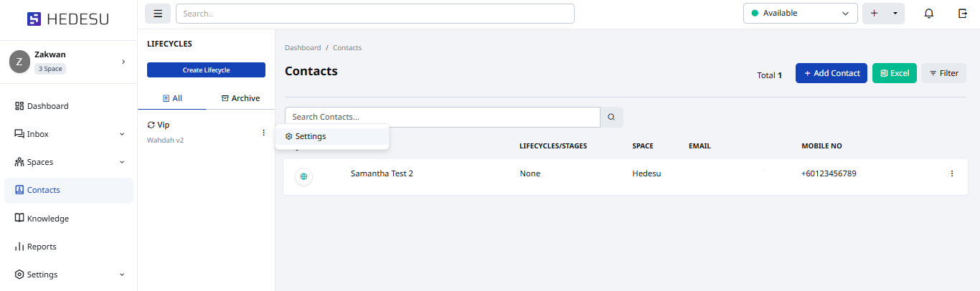Toggle sidebar with hamburger menu button
The image size is (980, 291).
[158, 14]
